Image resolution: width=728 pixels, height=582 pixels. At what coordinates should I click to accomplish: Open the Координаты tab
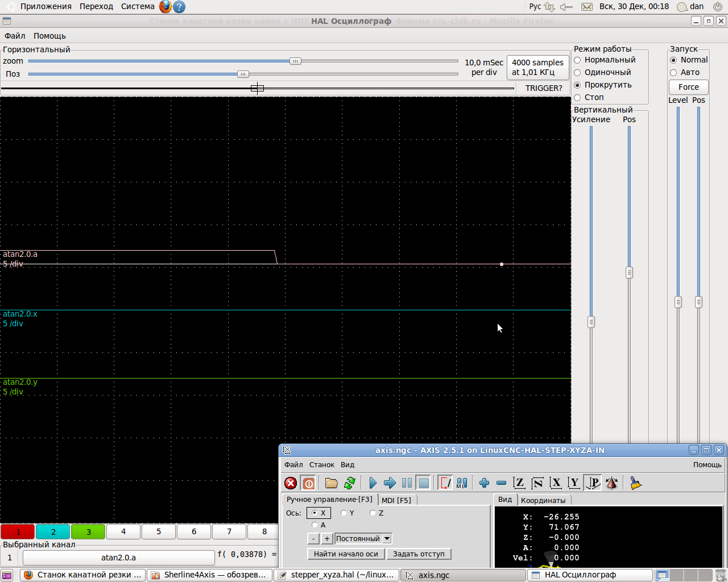click(x=543, y=500)
